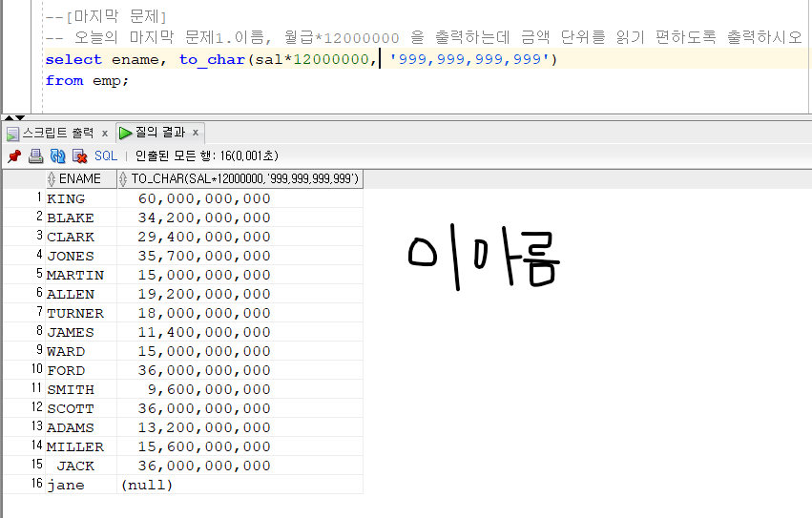Click the 'from' keyword in the editor

coord(64,81)
